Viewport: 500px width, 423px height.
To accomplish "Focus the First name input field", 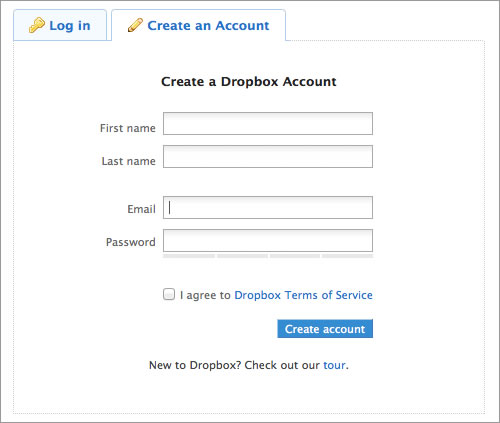I will pos(268,124).
